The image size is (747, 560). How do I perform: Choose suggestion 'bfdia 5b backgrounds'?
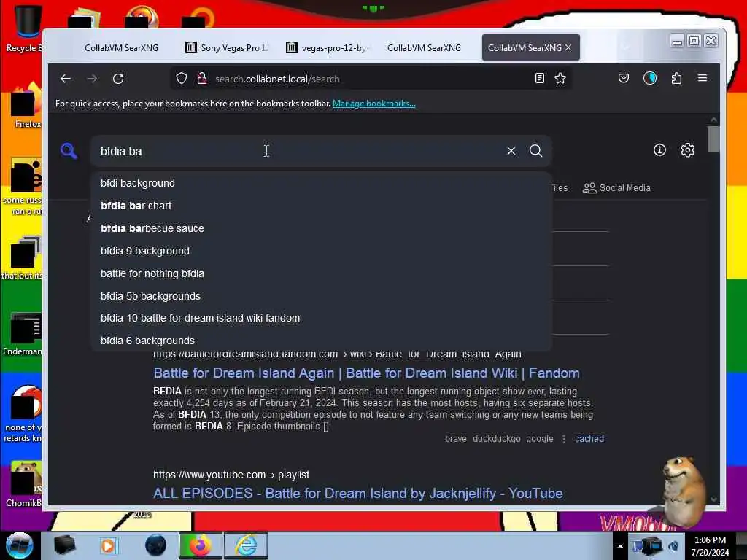[322, 296]
